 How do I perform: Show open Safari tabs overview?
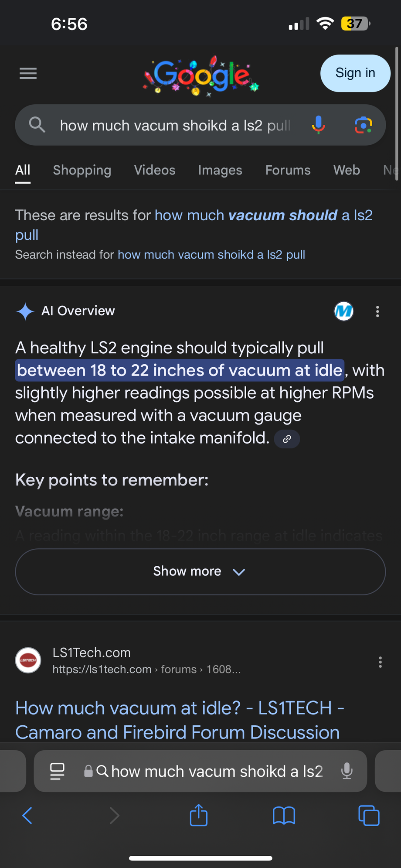click(x=369, y=815)
